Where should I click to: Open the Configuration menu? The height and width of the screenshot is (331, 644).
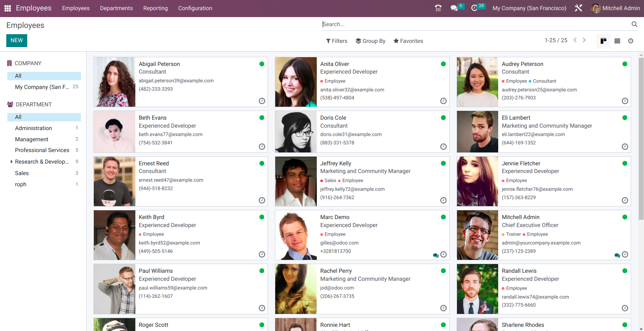(195, 8)
